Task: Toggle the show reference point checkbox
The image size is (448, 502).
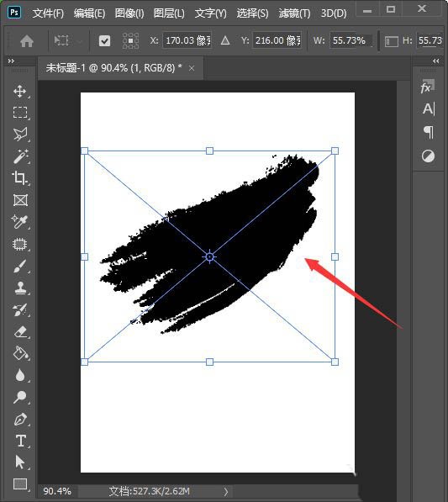Action: pyautogui.click(x=104, y=40)
